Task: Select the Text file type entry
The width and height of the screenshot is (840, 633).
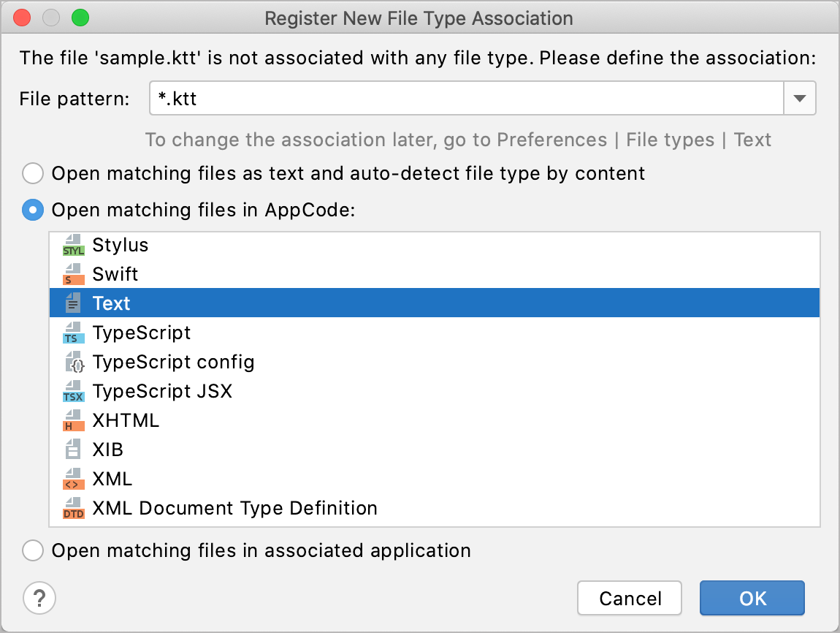Action: coord(111,303)
